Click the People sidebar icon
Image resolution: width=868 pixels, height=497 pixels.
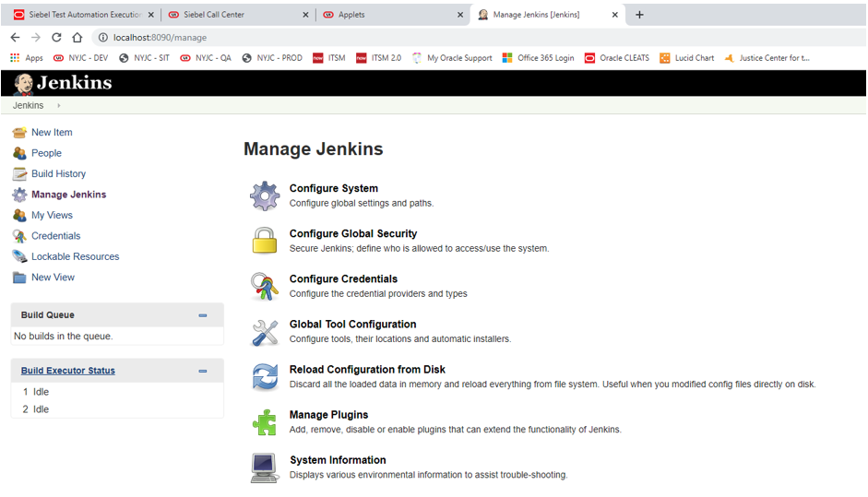19,153
